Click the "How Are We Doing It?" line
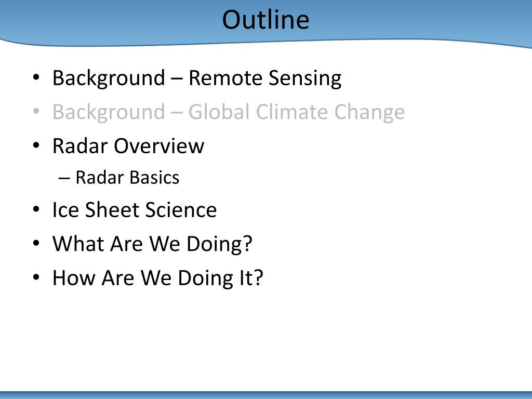The width and height of the screenshot is (532, 399). pos(158,278)
